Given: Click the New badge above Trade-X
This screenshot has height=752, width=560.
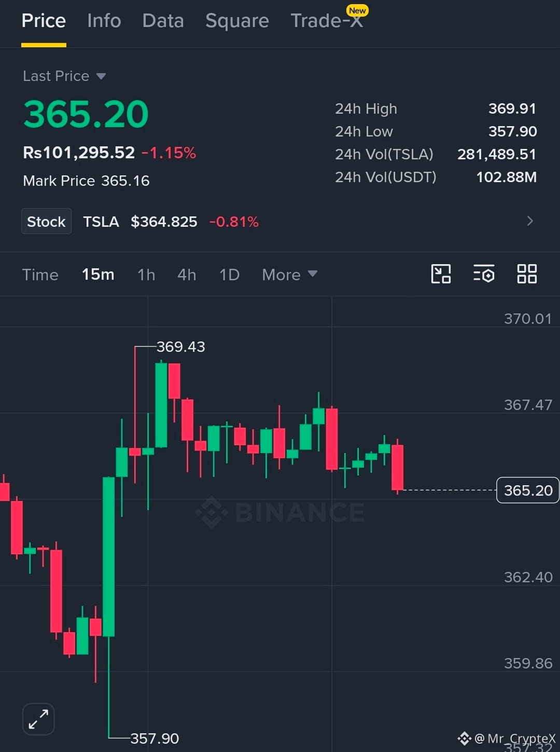Looking at the screenshot, I should [x=357, y=10].
